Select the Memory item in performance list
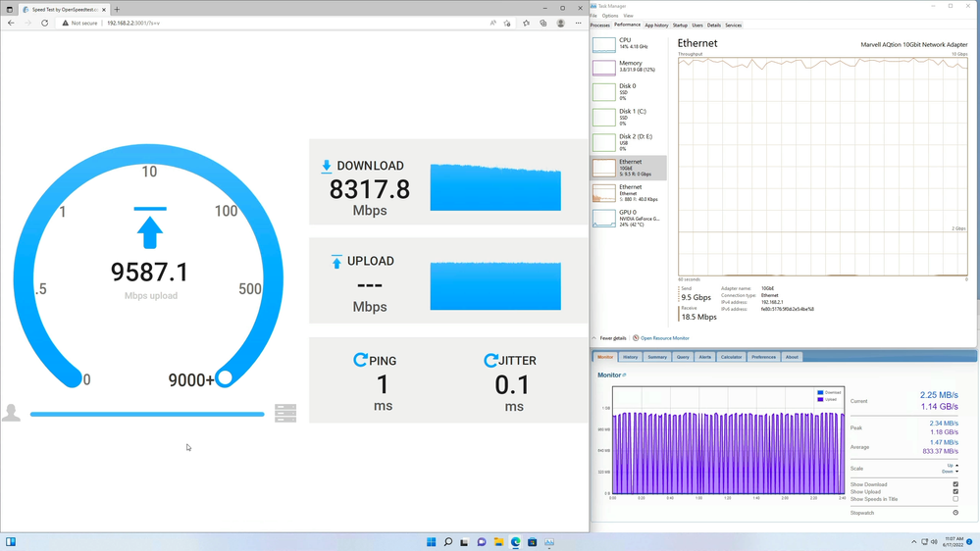 629,67
